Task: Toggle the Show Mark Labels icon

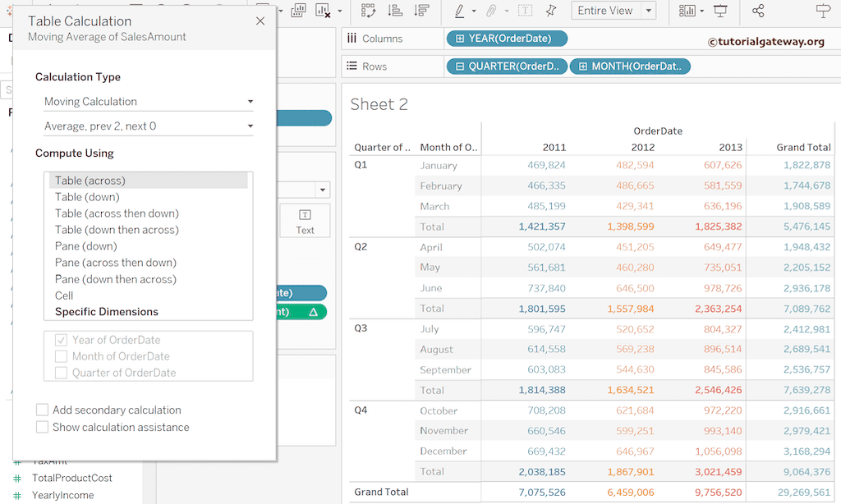Action: tap(525, 11)
